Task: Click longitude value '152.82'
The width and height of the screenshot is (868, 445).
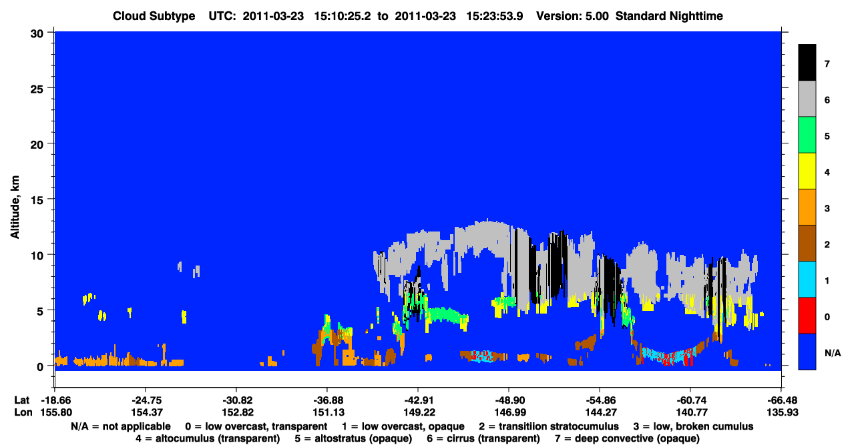Action: 236,412
